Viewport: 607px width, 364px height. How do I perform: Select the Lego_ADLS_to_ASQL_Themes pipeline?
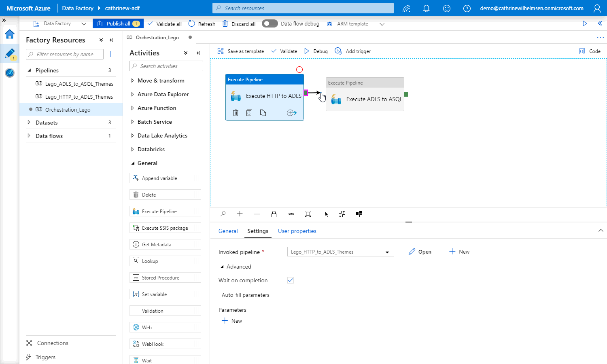pos(79,84)
